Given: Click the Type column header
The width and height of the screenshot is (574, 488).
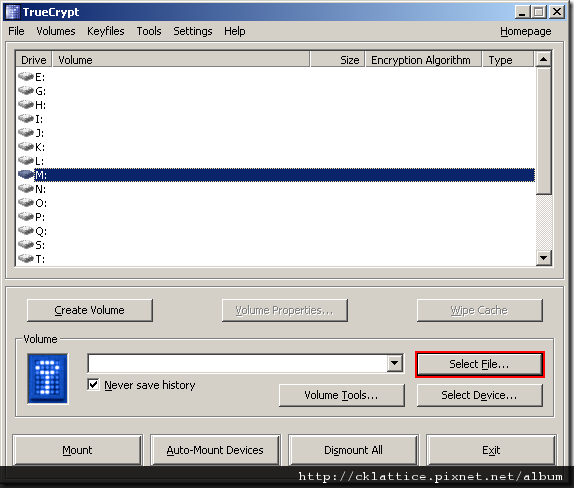Looking at the screenshot, I should pyautogui.click(x=508, y=60).
